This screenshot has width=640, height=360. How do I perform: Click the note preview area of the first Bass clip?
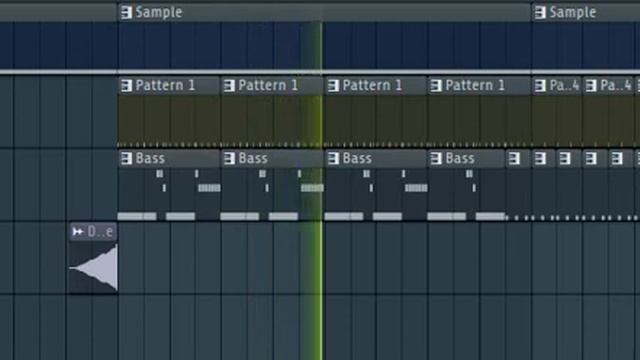click(x=169, y=193)
